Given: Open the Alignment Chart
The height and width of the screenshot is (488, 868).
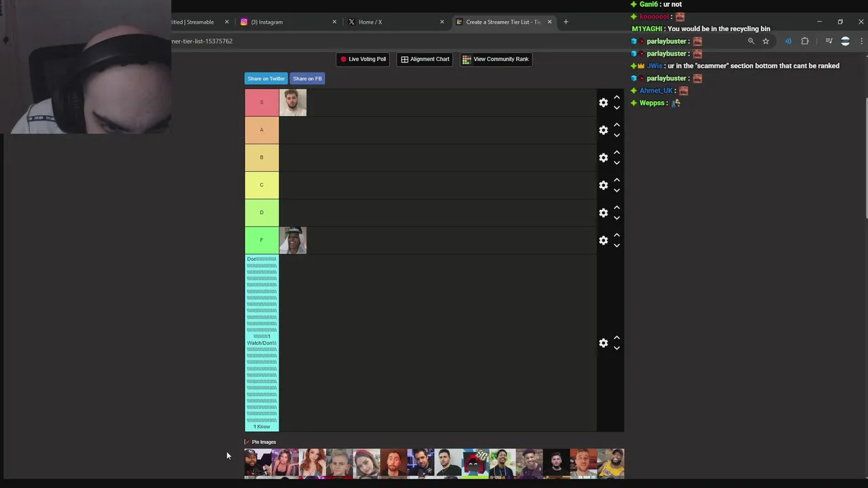Looking at the screenshot, I should [425, 59].
